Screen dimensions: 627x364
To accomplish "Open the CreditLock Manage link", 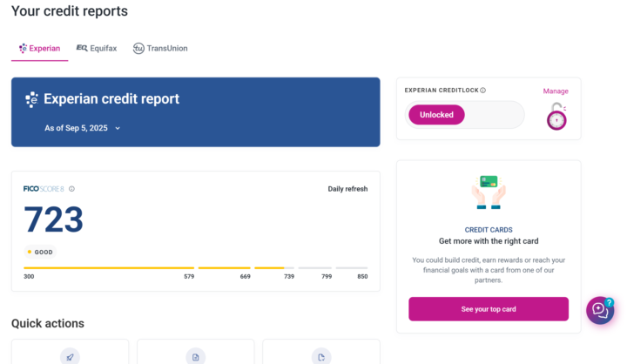I will [x=556, y=91].
